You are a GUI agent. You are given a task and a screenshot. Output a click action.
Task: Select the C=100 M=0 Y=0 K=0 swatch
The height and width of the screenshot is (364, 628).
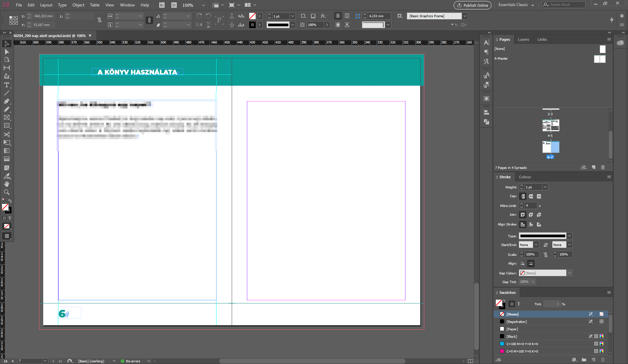522,344
